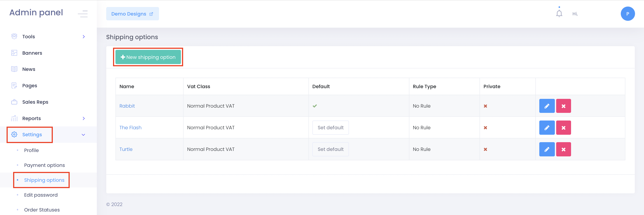Open the Banners section via its image icon
644x215 pixels.
(14, 53)
